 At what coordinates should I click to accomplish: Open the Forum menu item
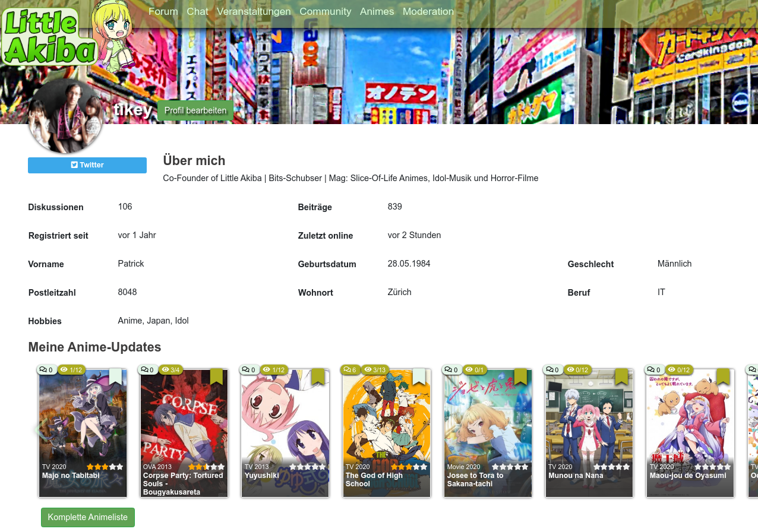[x=163, y=11]
